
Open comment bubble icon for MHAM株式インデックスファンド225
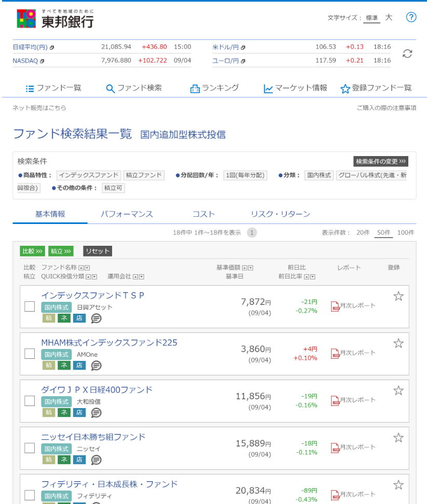coord(96,366)
